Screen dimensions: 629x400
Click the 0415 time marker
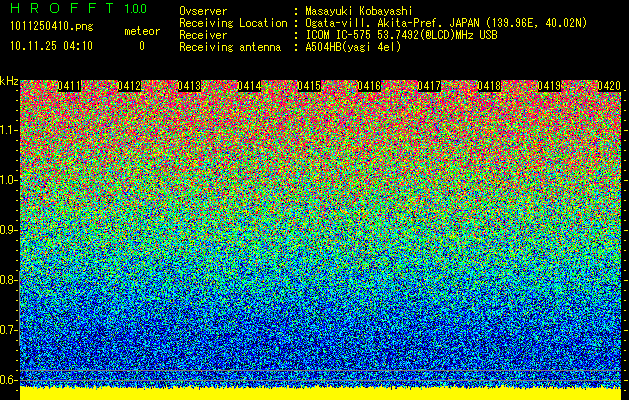pos(309,86)
